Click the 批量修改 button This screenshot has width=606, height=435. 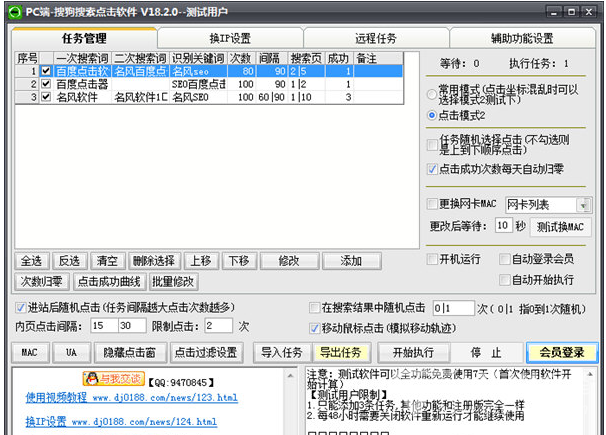[x=174, y=282]
